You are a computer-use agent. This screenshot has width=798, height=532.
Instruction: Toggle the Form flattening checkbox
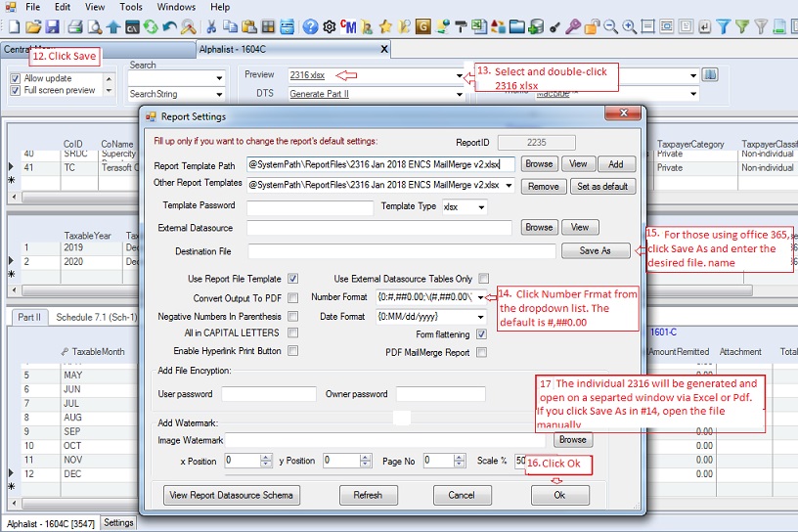click(481, 334)
